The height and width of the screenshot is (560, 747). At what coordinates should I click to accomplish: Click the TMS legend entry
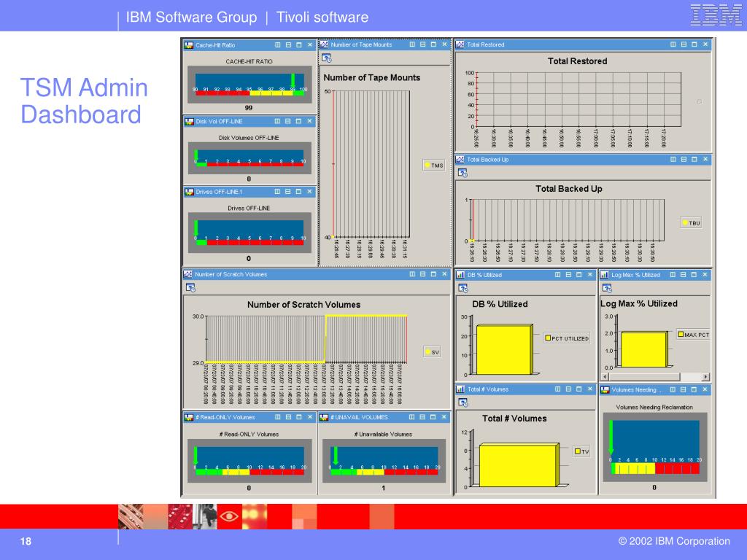434,166
